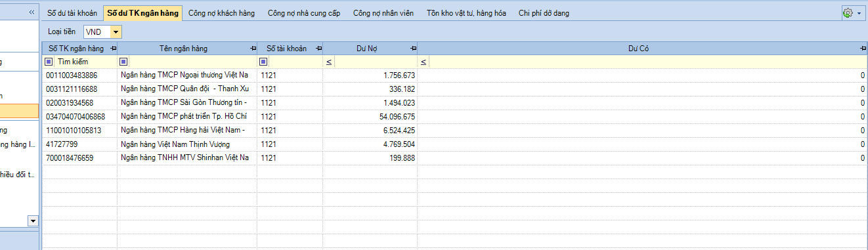Sort by Dư Nợ column header

pos(367,49)
